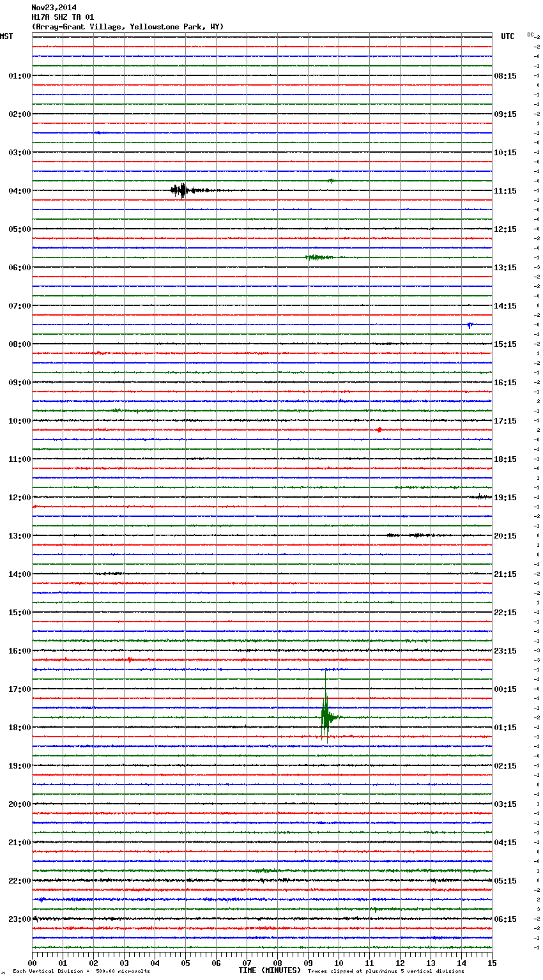
Task: Click minute 03 tick label on bottom axis
Action: 124,963
